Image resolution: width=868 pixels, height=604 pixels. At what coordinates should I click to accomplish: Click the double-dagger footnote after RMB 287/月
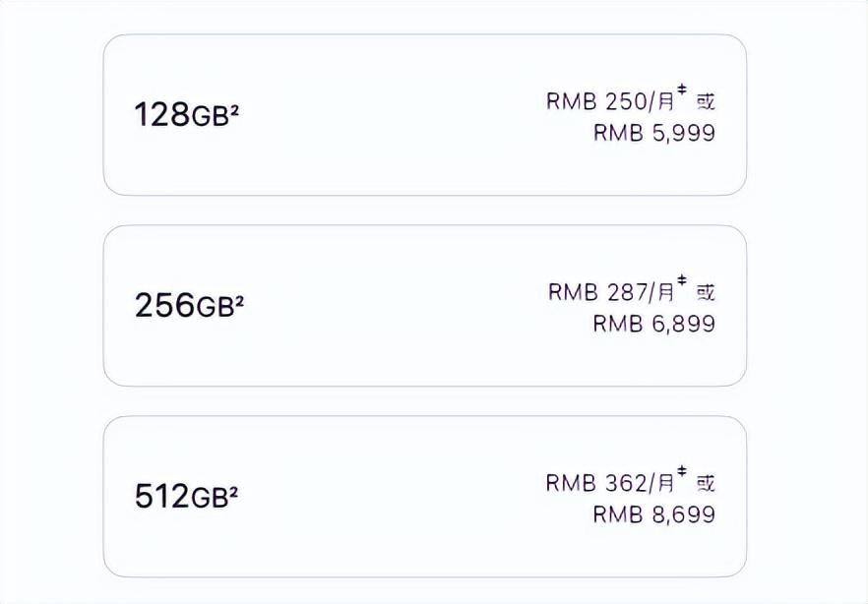click(681, 280)
